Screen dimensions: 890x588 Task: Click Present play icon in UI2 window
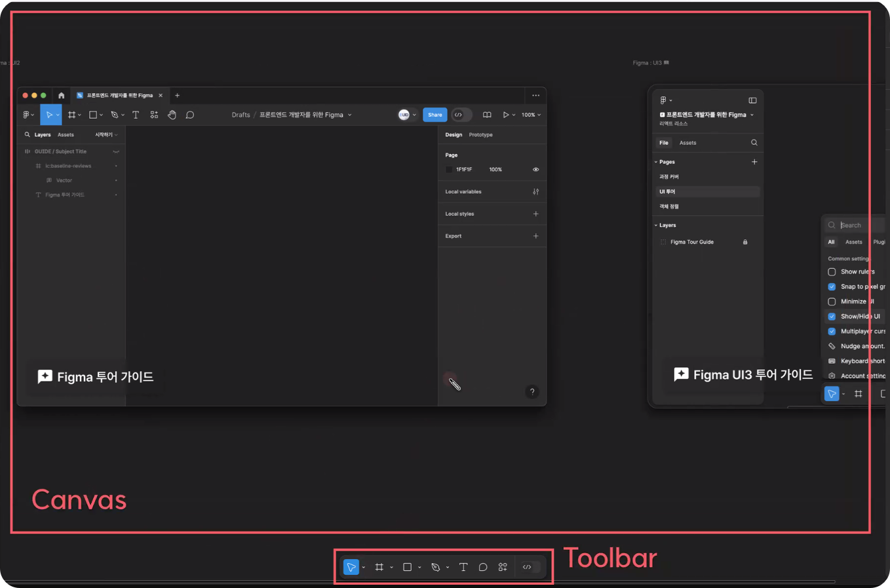(506, 115)
